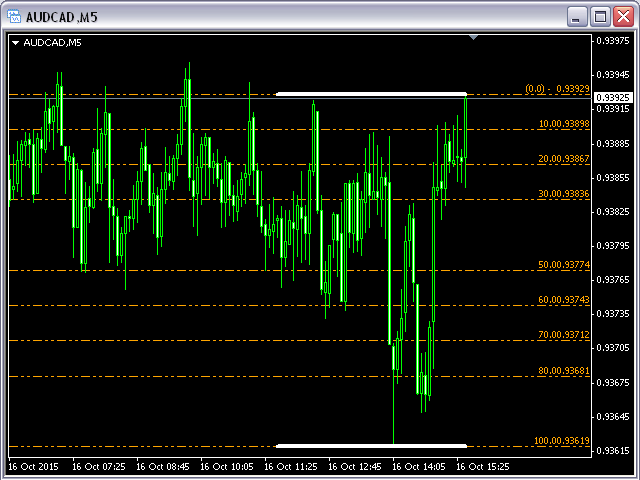The width and height of the screenshot is (640, 480).
Task: Maximize the AUDCAD chart window
Action: click(x=600, y=16)
